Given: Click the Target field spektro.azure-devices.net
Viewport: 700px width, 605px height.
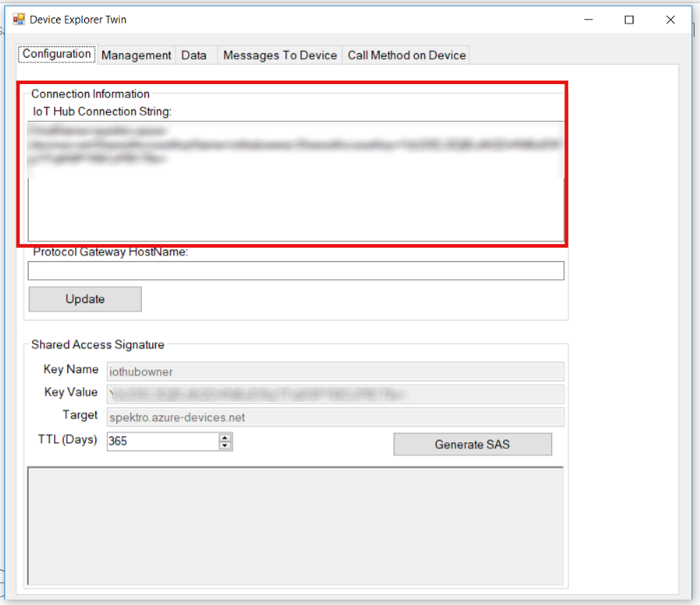Looking at the screenshot, I should click(335, 417).
